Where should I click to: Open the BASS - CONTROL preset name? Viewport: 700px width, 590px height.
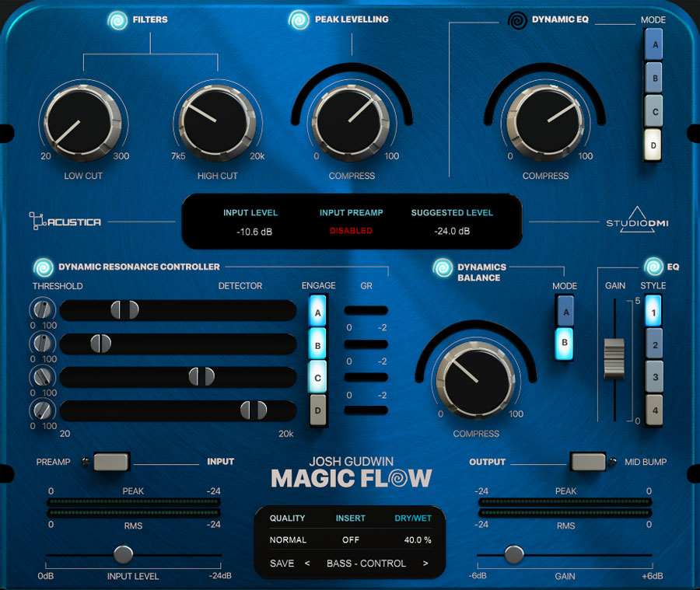pos(366,564)
